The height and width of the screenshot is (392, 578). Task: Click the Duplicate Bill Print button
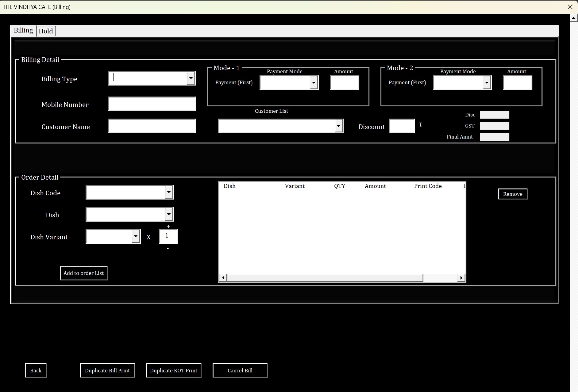point(107,370)
